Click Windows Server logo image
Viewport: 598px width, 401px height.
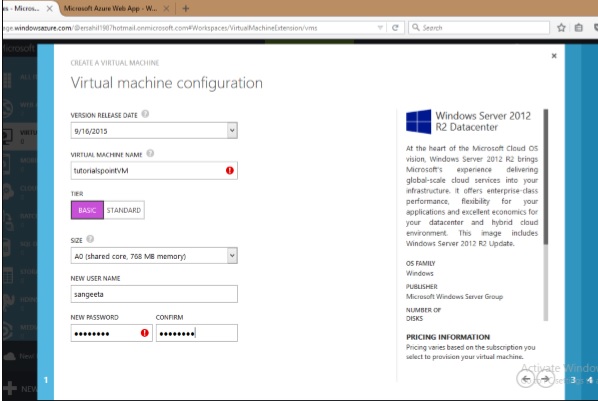pos(418,122)
